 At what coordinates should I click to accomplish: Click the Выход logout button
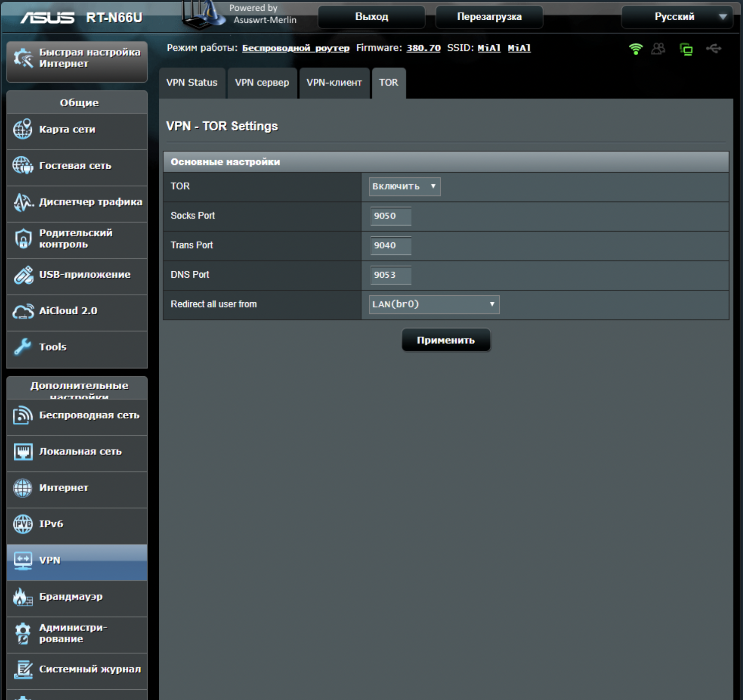point(371,17)
